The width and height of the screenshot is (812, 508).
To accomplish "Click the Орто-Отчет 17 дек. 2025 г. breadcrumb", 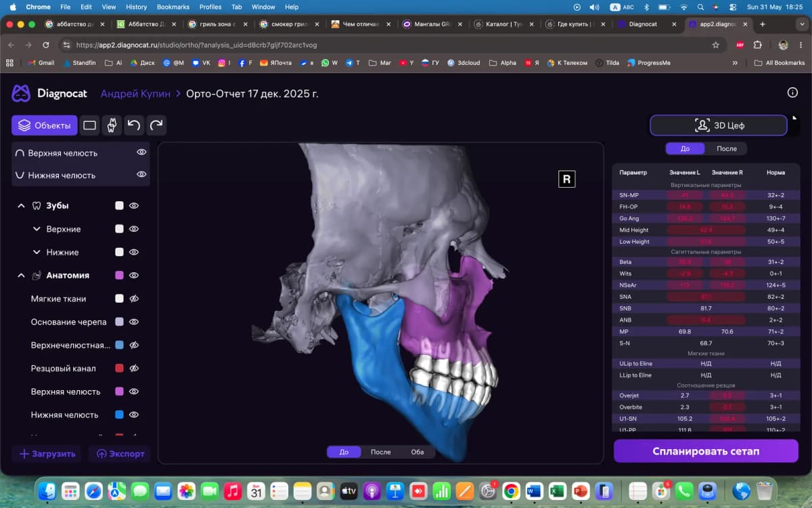I will [x=252, y=93].
